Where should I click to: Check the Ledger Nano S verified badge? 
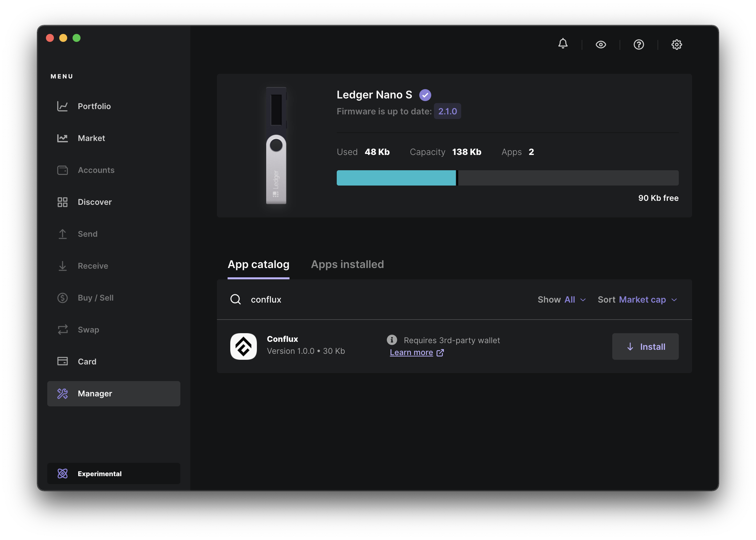pos(425,95)
